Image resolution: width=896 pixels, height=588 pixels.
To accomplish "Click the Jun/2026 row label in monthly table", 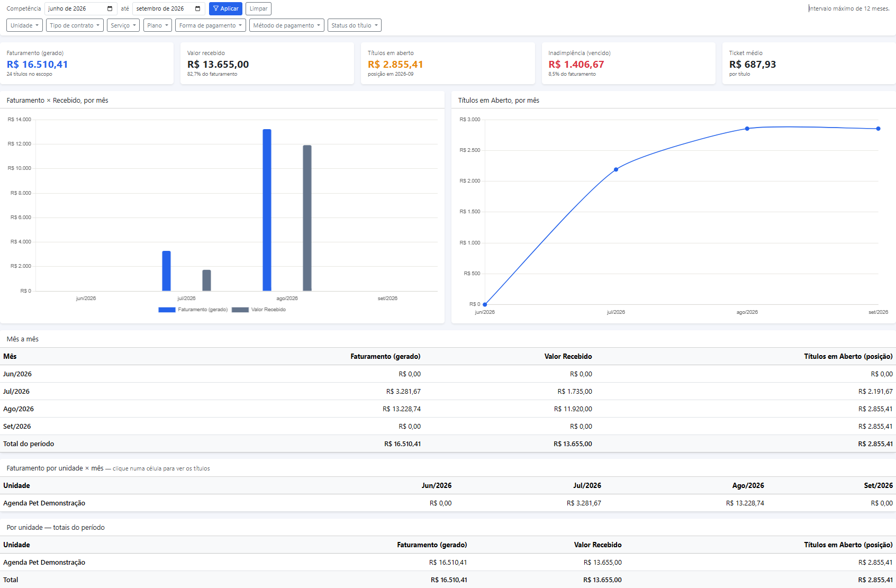I will pyautogui.click(x=17, y=374).
